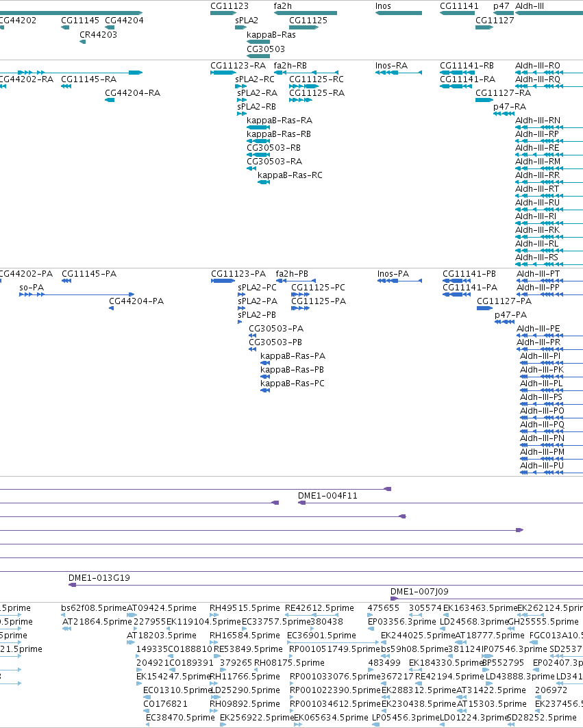Select transcript CG44204-RA
This screenshot has width=583, height=728.
(132, 93)
